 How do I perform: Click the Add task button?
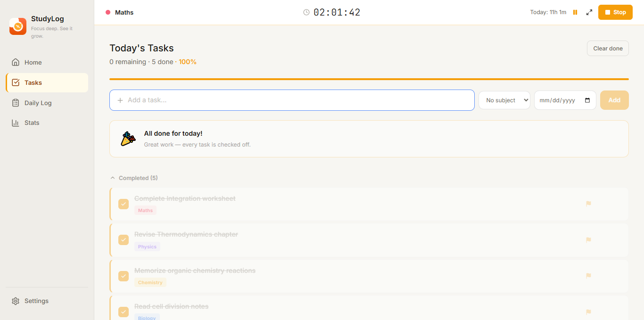point(614,100)
